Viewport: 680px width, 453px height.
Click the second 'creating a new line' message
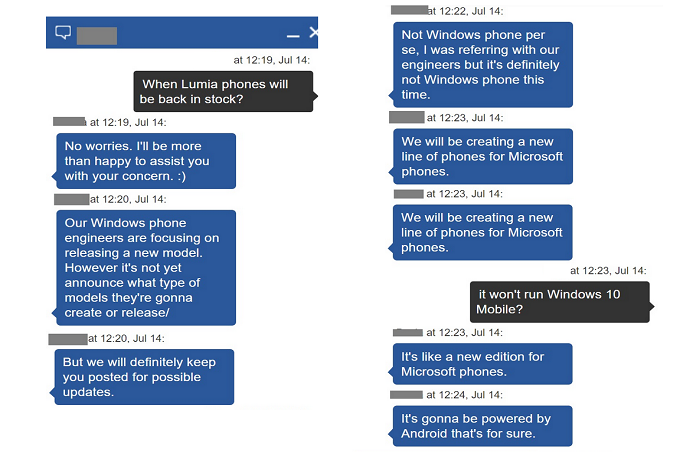coord(479,232)
